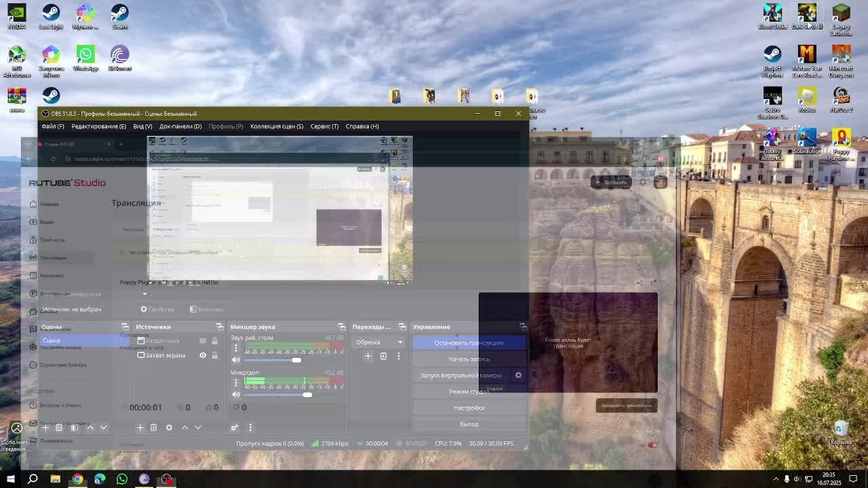The height and width of the screenshot is (488, 868).
Task: Add a new source with plus icon
Action: point(140,428)
